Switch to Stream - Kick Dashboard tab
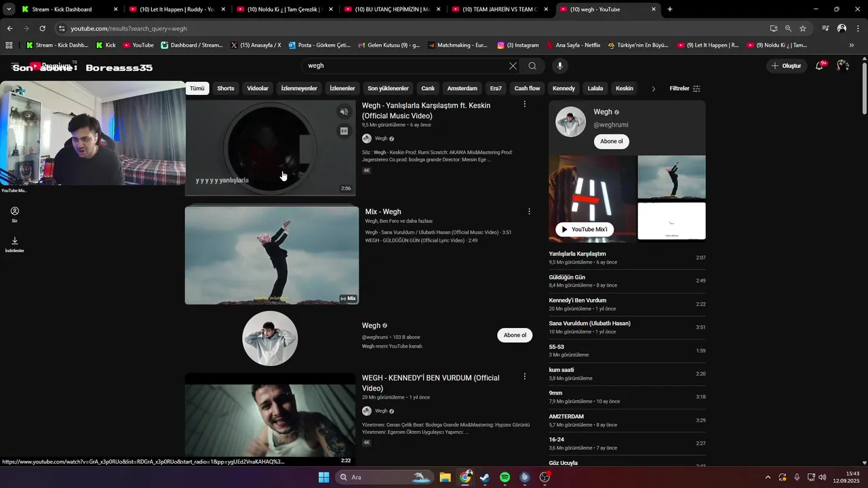This screenshot has height=488, width=868. (x=70, y=9)
